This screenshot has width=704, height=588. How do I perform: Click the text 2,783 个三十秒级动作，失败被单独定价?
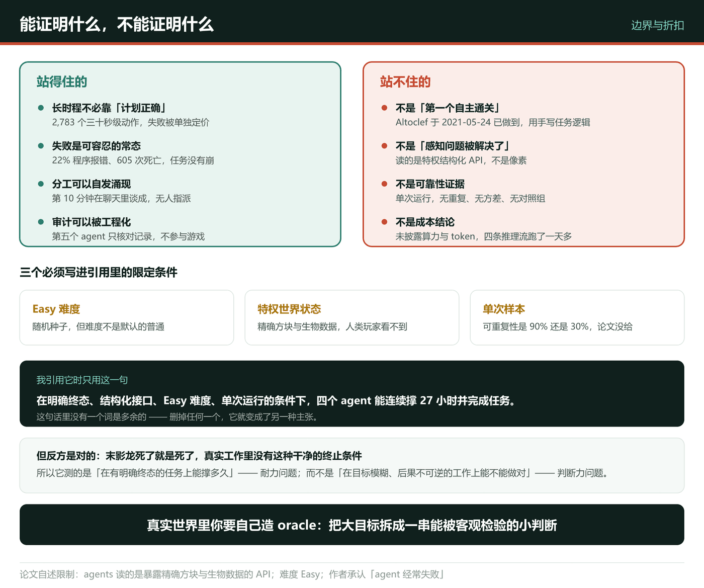131,122
